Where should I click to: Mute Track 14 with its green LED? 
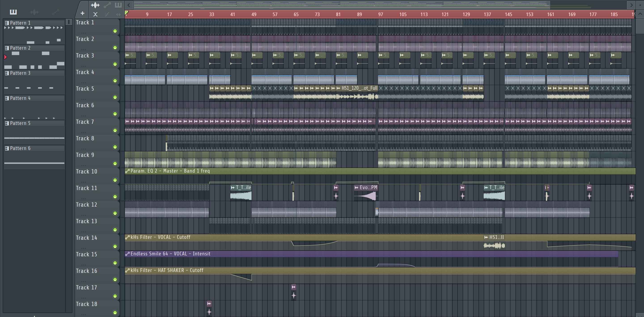[x=115, y=246]
